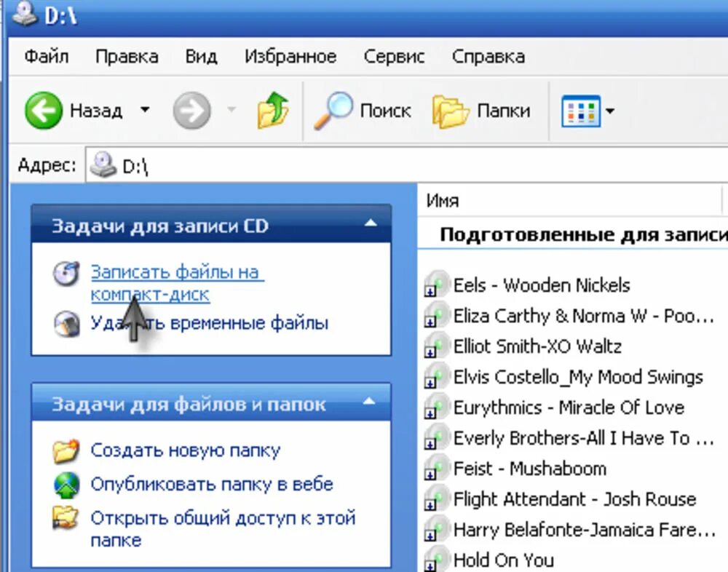Open the Файл menu
Screen dimensions: 728x572
click(x=47, y=57)
